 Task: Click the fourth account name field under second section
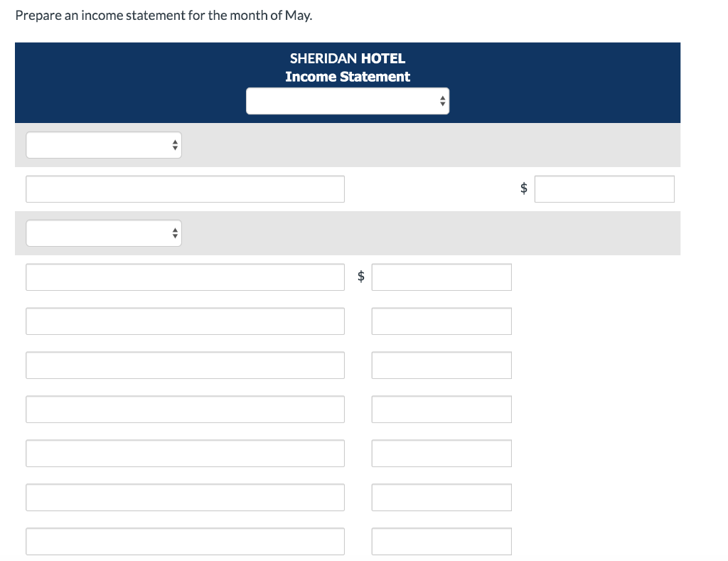(186, 409)
